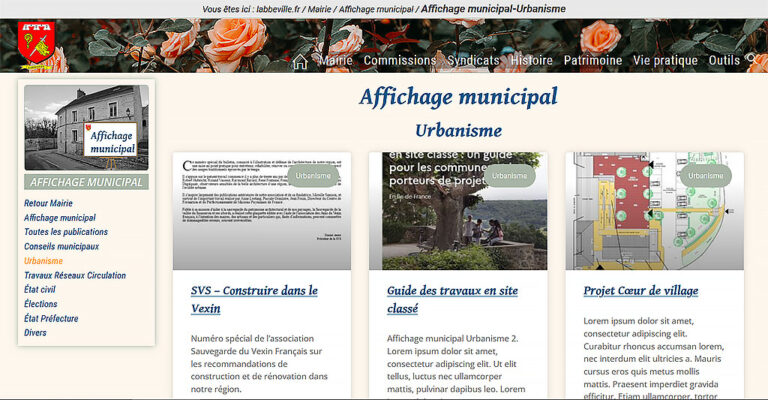Click the AFFICHAGE MUNICIPAL green sidebar header
The width and height of the screenshot is (768, 400).
click(86, 182)
